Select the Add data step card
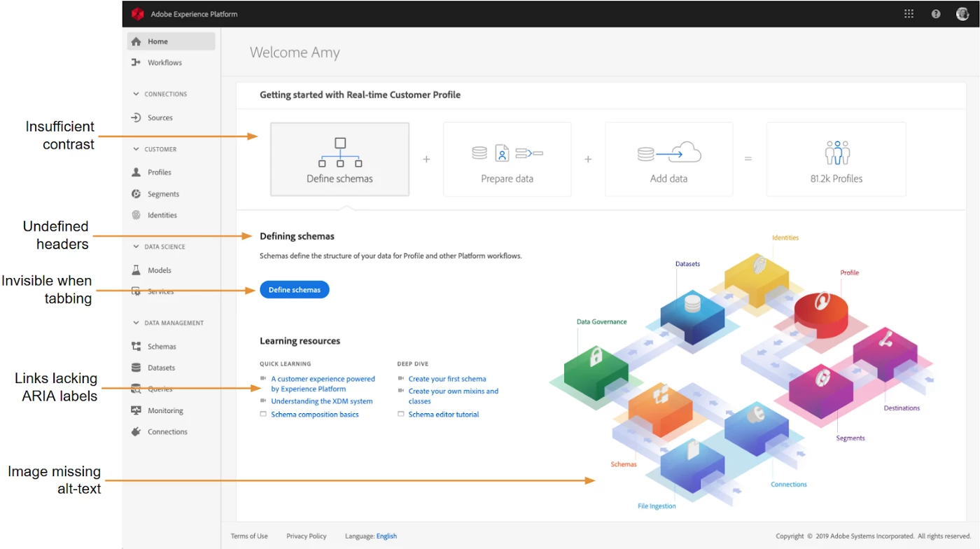Viewport: 980px width, 549px height. coord(668,160)
